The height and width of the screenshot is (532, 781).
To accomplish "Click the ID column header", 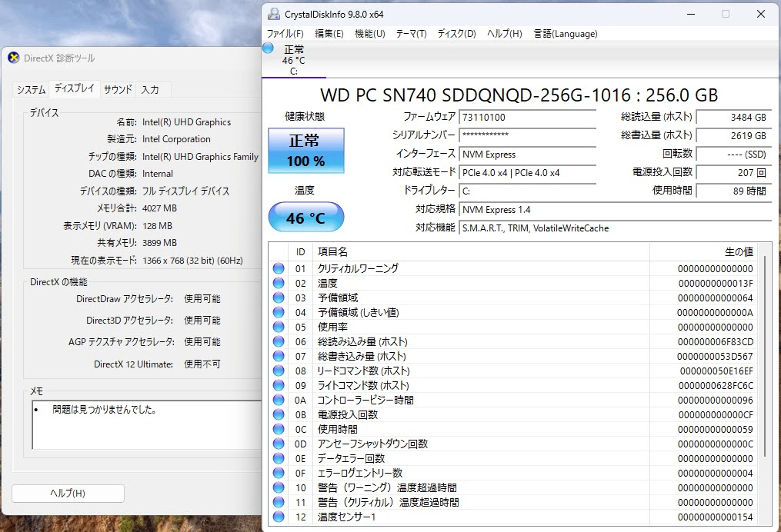I will [300, 252].
